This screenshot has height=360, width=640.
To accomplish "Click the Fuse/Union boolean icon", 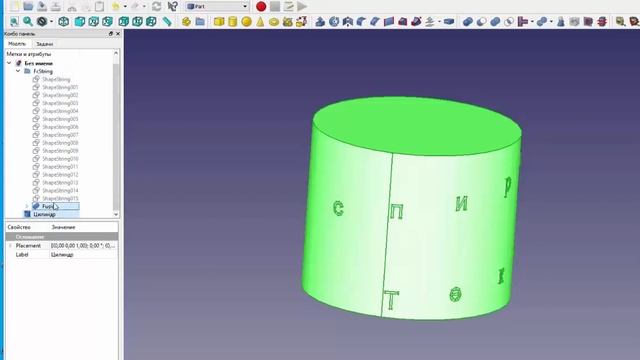I will point(495,21).
